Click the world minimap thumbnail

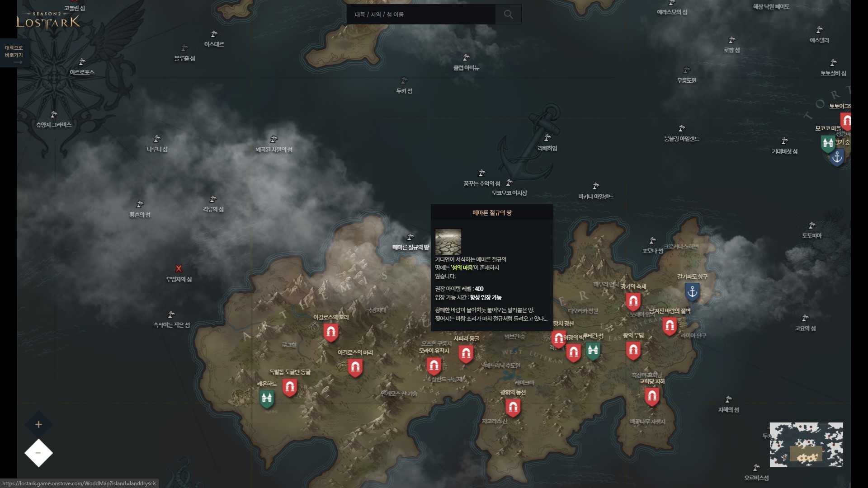click(806, 445)
